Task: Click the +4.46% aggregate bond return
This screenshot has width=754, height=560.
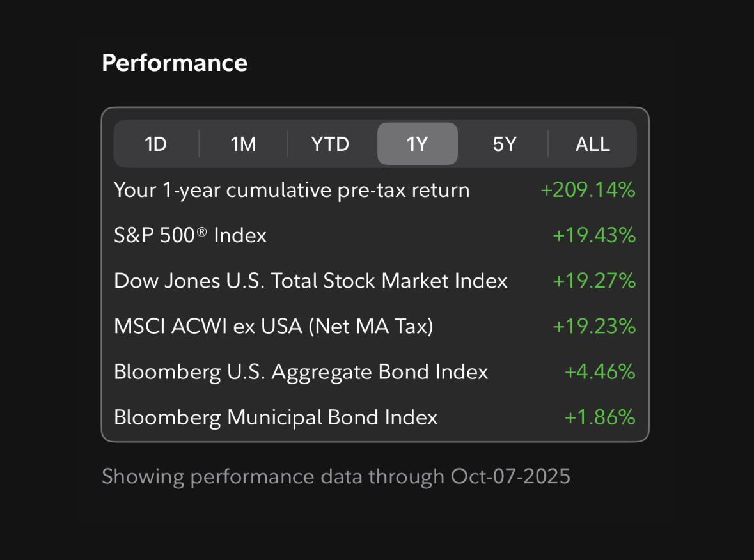Action: (599, 371)
